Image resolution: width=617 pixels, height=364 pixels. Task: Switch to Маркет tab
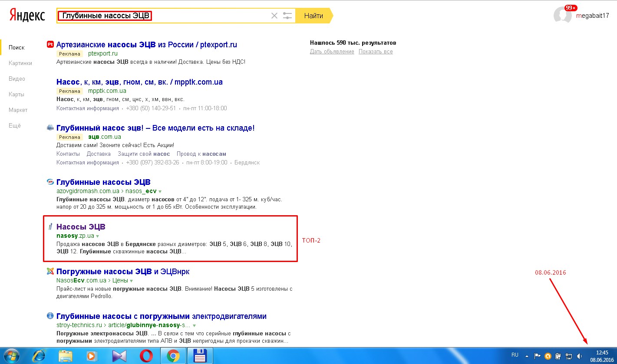[x=18, y=110]
